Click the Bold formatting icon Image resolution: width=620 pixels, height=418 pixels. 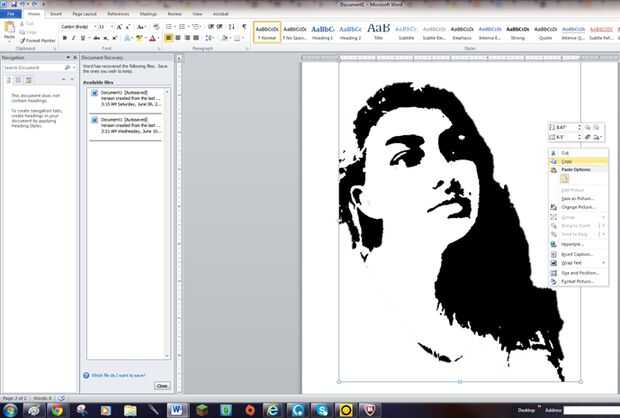pos(64,38)
